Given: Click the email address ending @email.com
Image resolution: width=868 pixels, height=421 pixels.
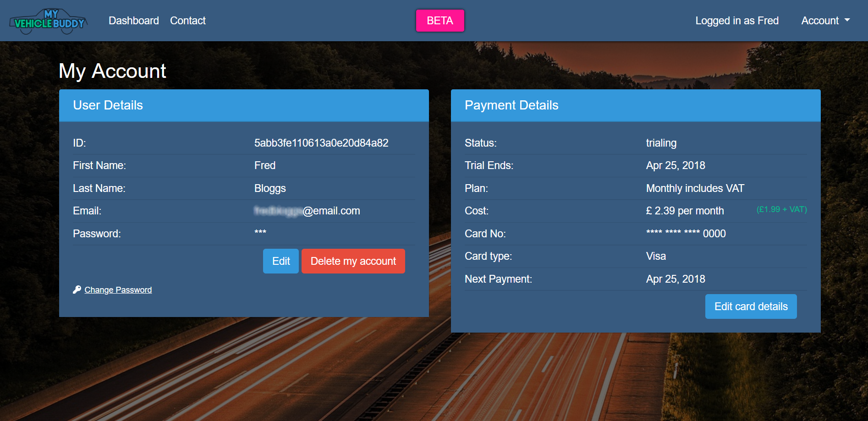Looking at the screenshot, I should pos(307,211).
